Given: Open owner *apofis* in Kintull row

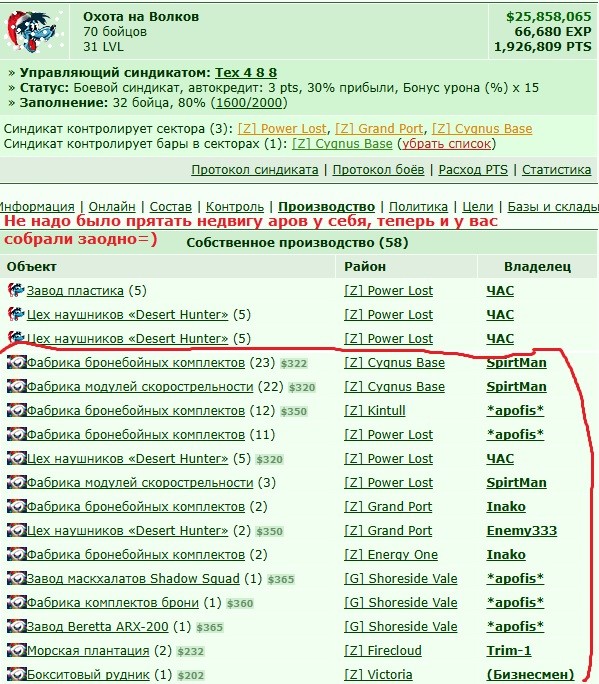Looking at the screenshot, I should 515,410.
